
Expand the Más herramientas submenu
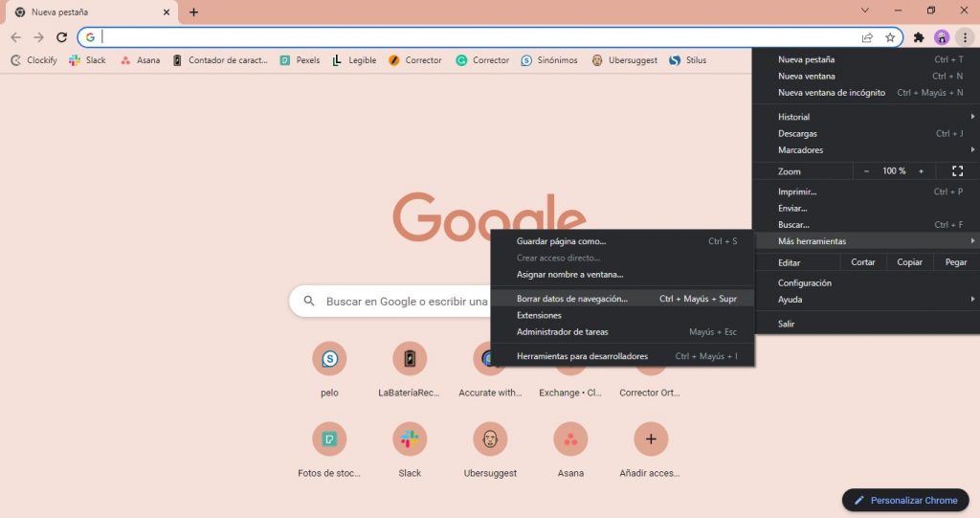865,241
